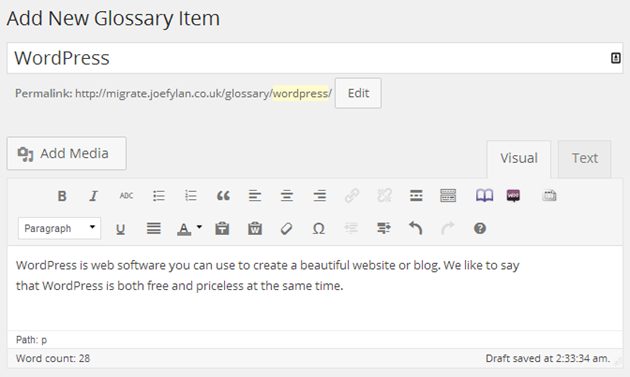Image resolution: width=630 pixels, height=377 pixels.
Task: Align text center
Action: coord(287,196)
